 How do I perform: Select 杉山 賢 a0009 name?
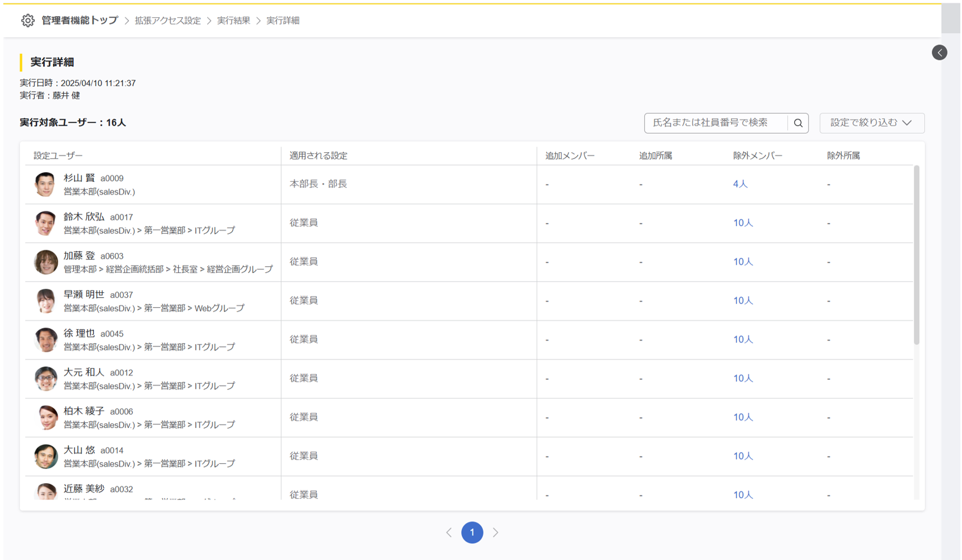click(93, 178)
